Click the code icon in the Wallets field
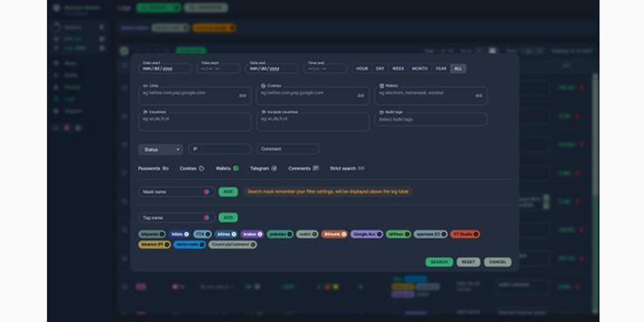The height and width of the screenshot is (322, 644). coord(479,95)
